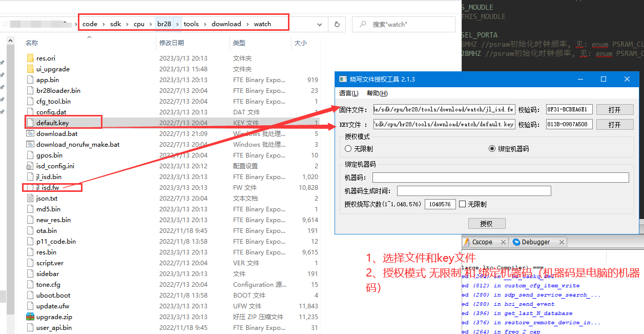Close the Cscope tab
Screen dimensions: 644x334
(503, 242)
